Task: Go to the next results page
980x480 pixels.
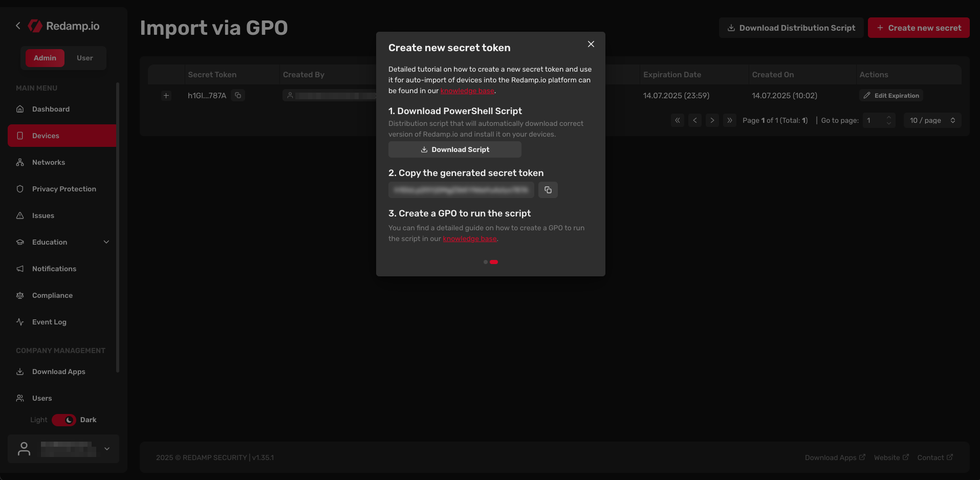Action: (x=712, y=121)
